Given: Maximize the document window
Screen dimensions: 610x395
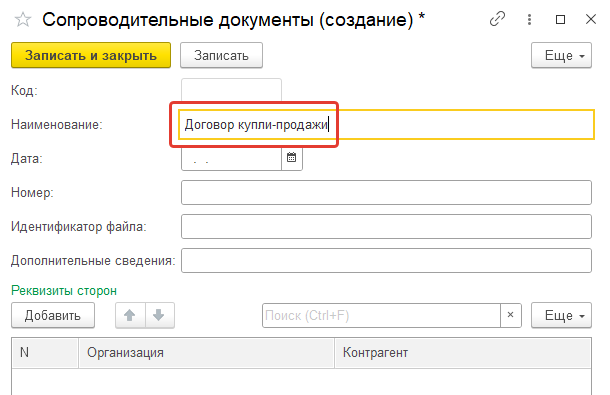Looking at the screenshot, I should [560, 19].
